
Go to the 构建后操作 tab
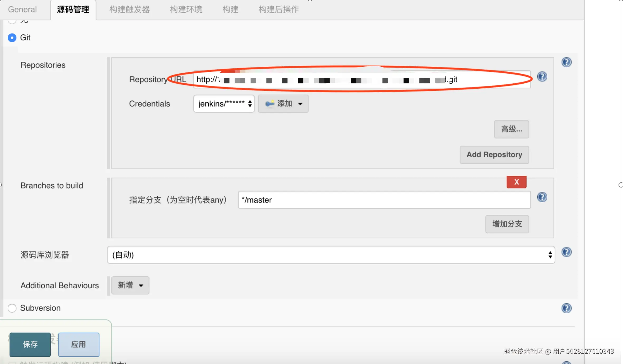[279, 9]
